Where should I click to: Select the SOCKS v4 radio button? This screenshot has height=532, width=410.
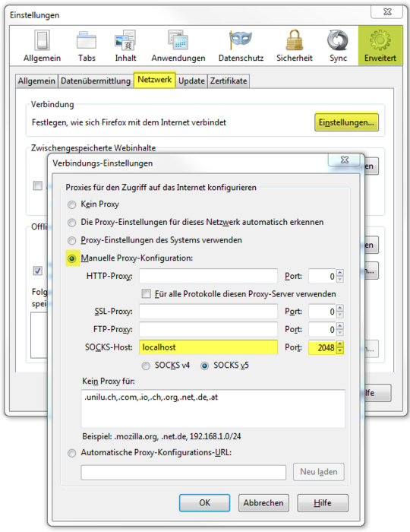(146, 366)
